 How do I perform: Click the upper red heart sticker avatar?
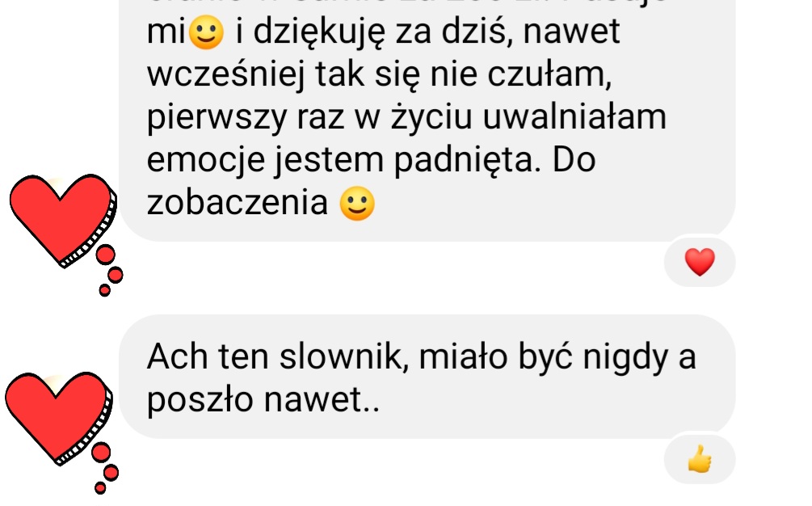(x=62, y=221)
